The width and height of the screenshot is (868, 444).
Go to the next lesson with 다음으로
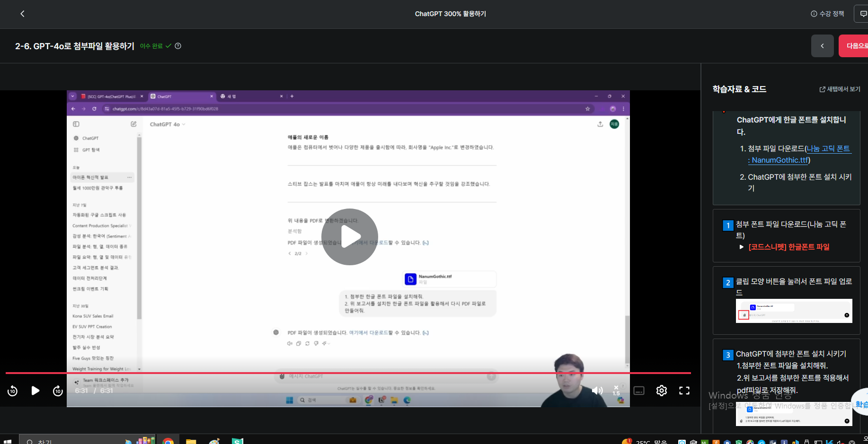point(854,46)
